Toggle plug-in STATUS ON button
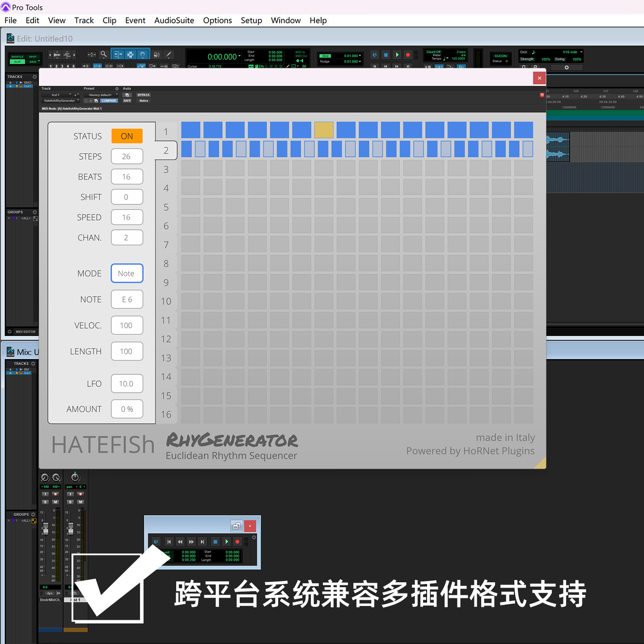The image size is (644, 644). [x=127, y=136]
